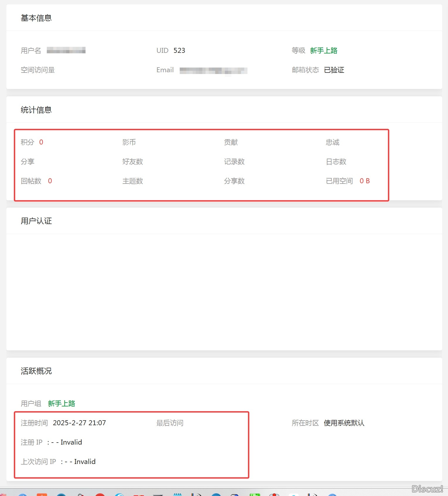Open the 所在时区 timezone selector
The image size is (448, 496).
click(344, 423)
